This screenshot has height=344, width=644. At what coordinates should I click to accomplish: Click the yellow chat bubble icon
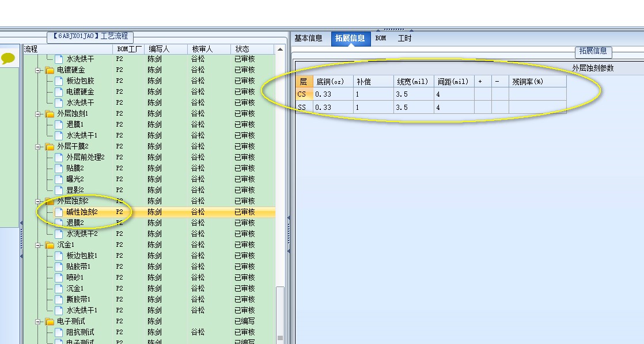(8, 59)
